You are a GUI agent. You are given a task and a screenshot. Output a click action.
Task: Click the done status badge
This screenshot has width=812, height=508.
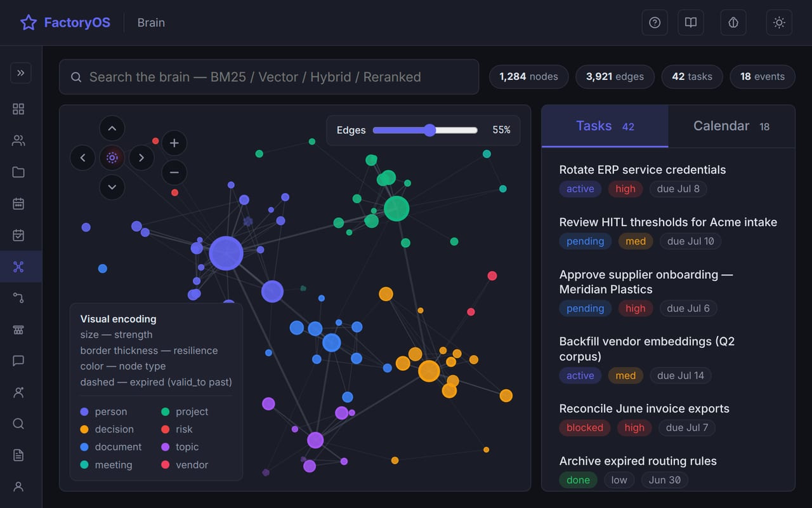click(x=578, y=480)
